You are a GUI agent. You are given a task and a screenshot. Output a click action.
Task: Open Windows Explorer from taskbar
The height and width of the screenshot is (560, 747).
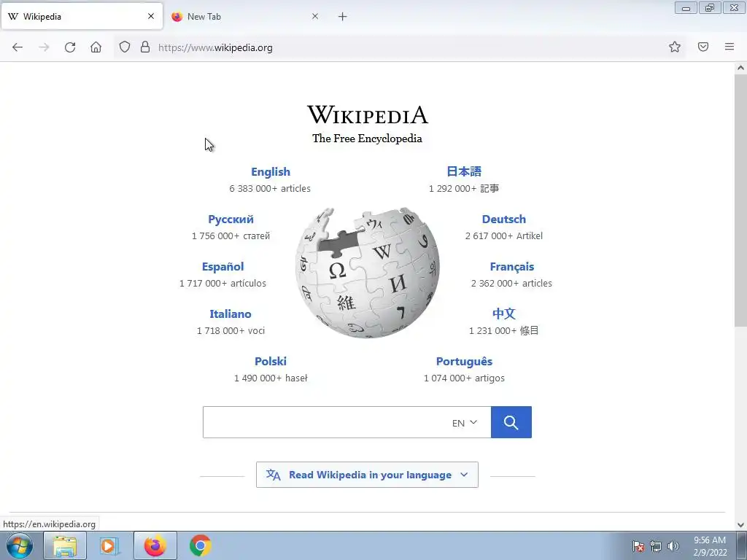65,545
